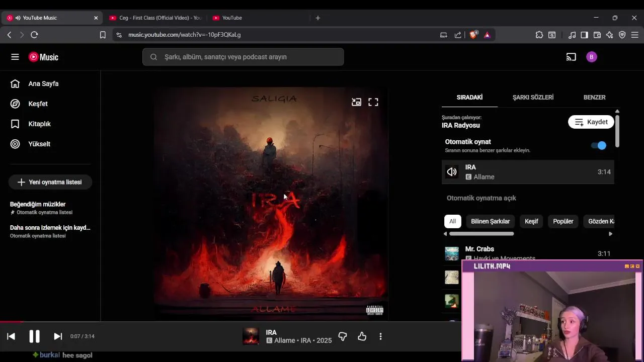Open Brave Shields lion icon
This screenshot has width=644, height=362.
click(x=473, y=35)
